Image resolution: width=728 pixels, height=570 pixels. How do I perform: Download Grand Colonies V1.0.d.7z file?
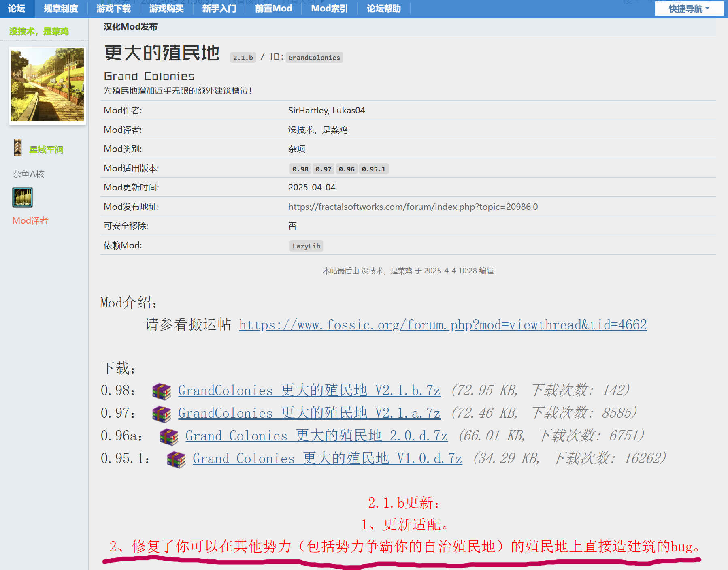[327, 458]
